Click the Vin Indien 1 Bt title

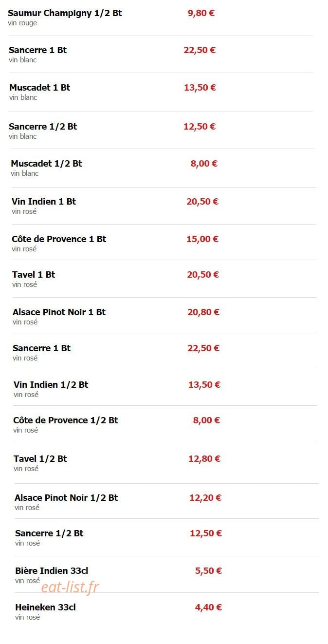click(44, 202)
